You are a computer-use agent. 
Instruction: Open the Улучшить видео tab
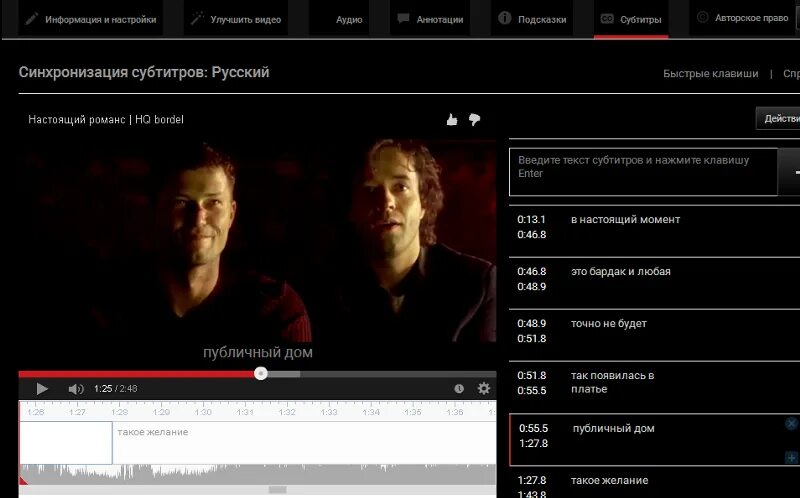click(236, 19)
